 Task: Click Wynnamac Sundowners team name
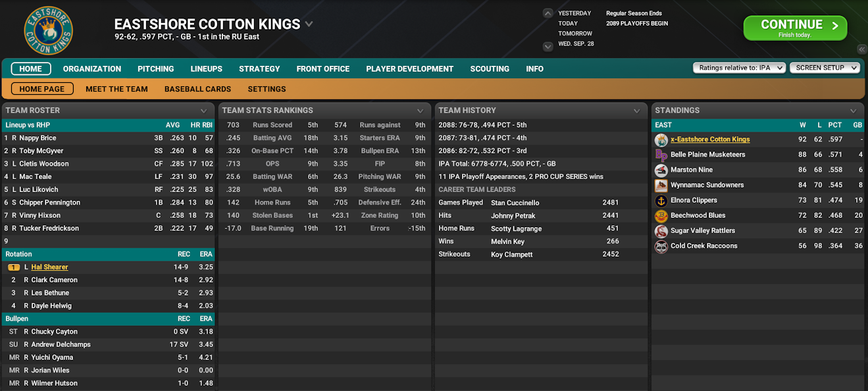pyautogui.click(x=707, y=185)
